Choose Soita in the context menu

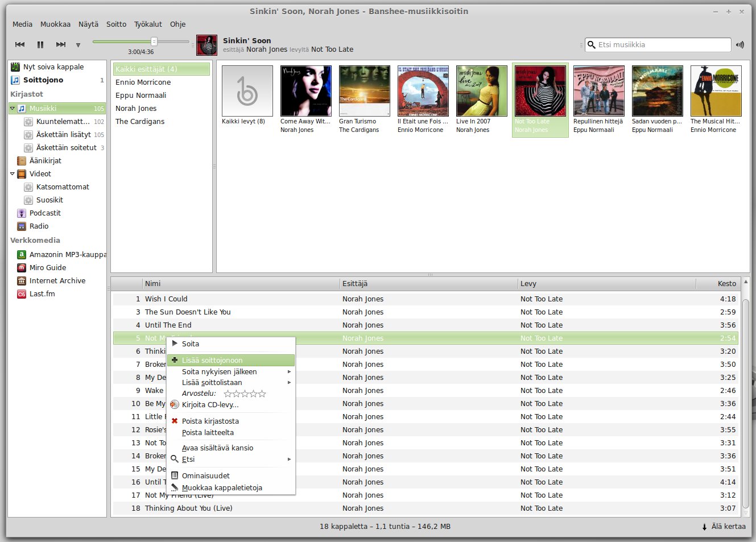click(231, 344)
